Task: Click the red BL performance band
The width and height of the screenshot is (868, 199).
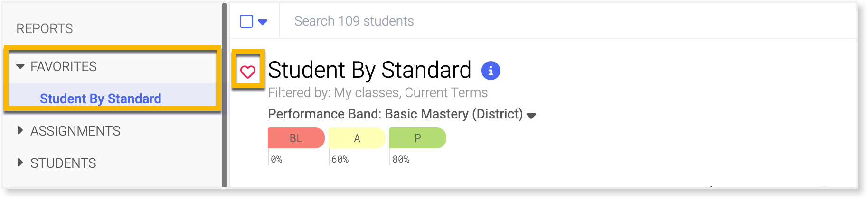Action: [296, 138]
